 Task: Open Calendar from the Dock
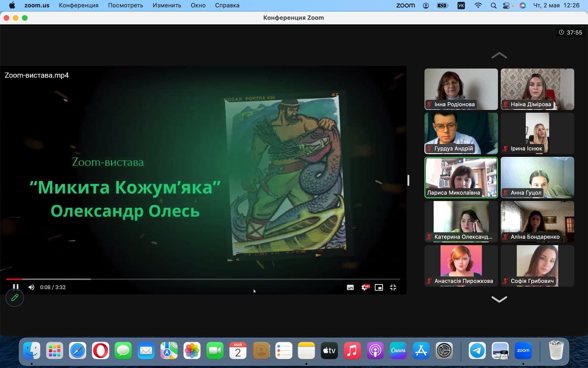point(238,350)
